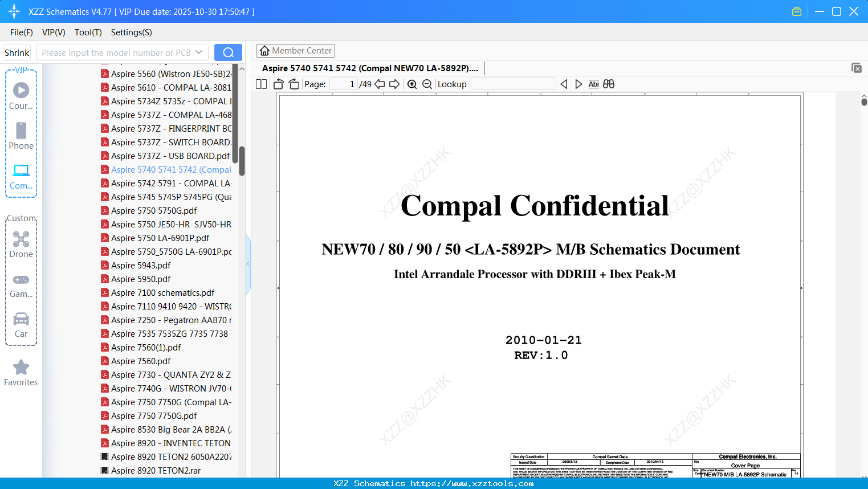This screenshot has height=489, width=868.
Task: Open Aspire 5750 JE50-HR SJV50-HR file
Action: pos(166,224)
